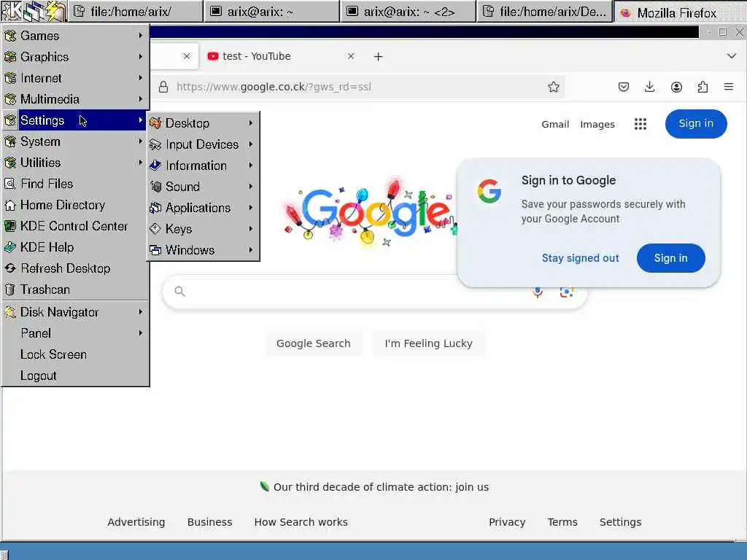Open Firefox downloads icon
The height and width of the screenshot is (560, 747).
pyautogui.click(x=649, y=87)
